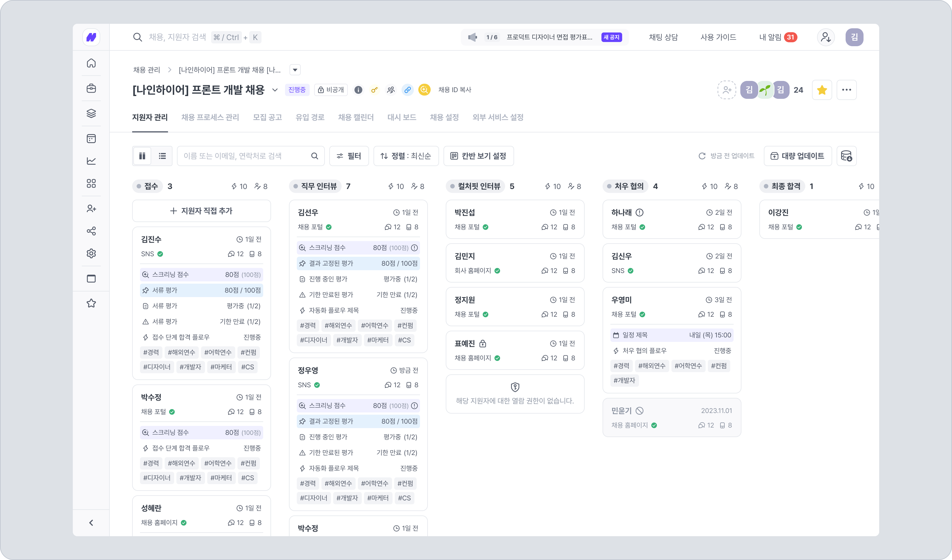952x560 pixels.
Task: Click the user download icon in header
Action: tap(826, 37)
